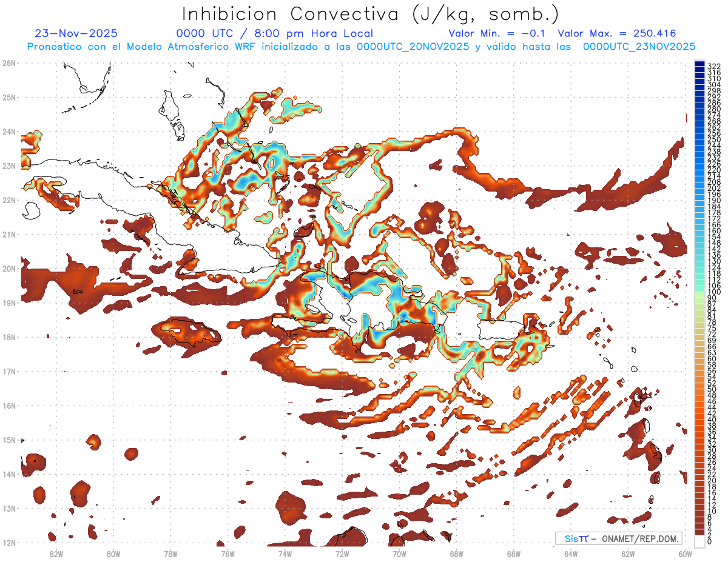The image size is (728, 562).
Task: Click the '70W' longitude label
Action: click(x=399, y=554)
